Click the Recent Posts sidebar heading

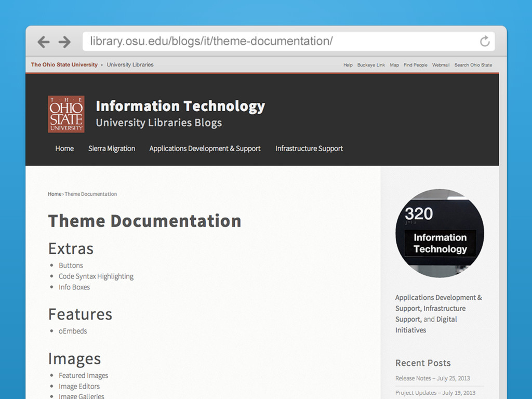point(423,363)
